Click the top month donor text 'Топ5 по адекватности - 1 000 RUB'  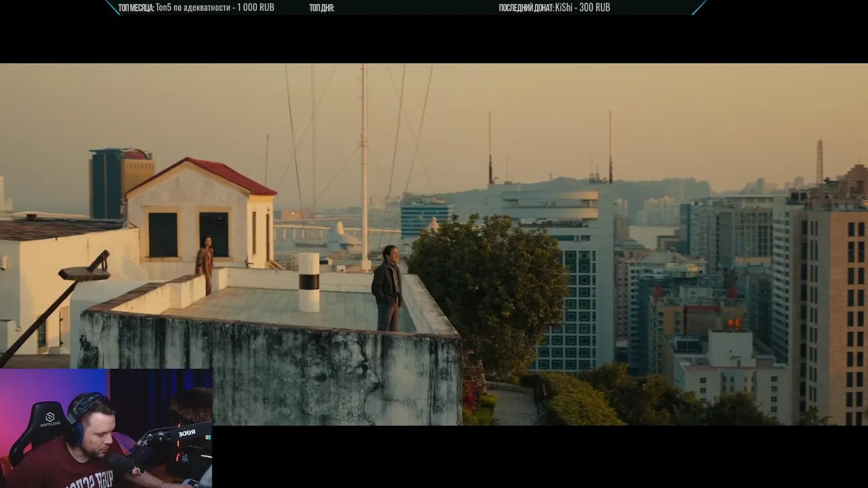[215, 7]
